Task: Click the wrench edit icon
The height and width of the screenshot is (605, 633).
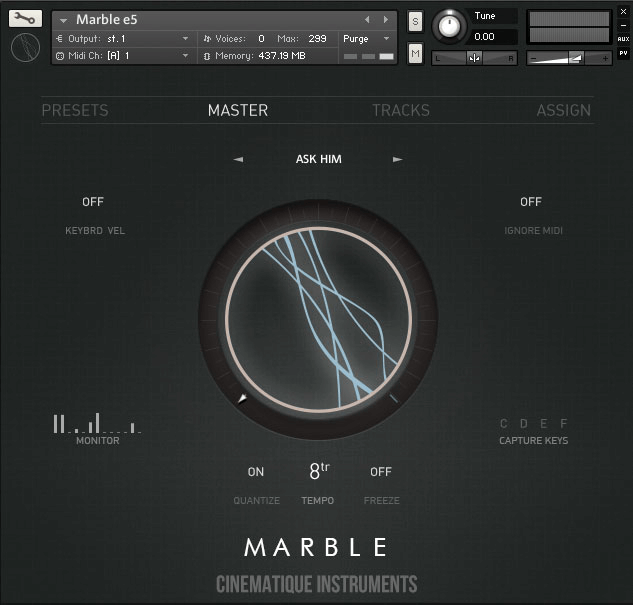Action: (25, 18)
